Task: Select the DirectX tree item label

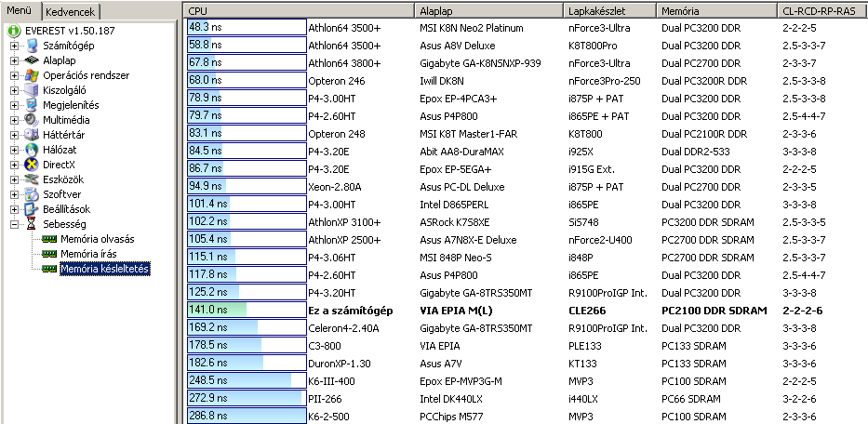Action: (x=59, y=165)
